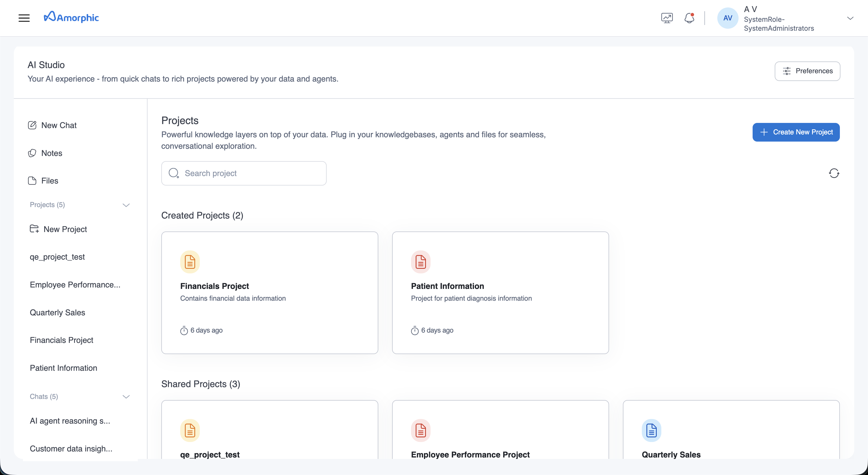Open the hamburger navigation menu
The image size is (868, 475).
(24, 18)
